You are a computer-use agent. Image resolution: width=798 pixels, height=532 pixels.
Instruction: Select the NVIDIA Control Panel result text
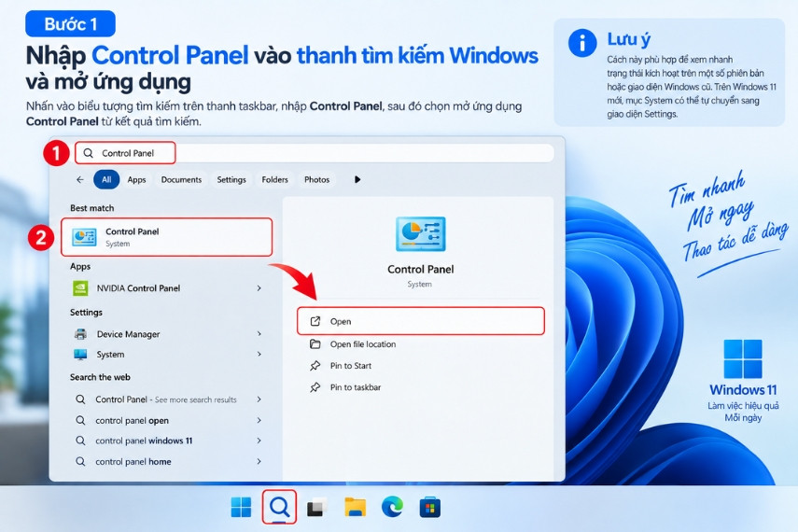(x=138, y=288)
